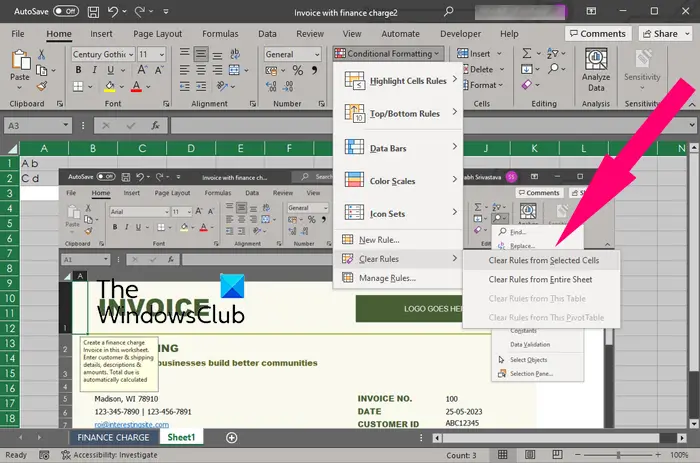Choose Clear Rules from Entire Sheet
Image resolution: width=700 pixels, height=463 pixels.
540,279
